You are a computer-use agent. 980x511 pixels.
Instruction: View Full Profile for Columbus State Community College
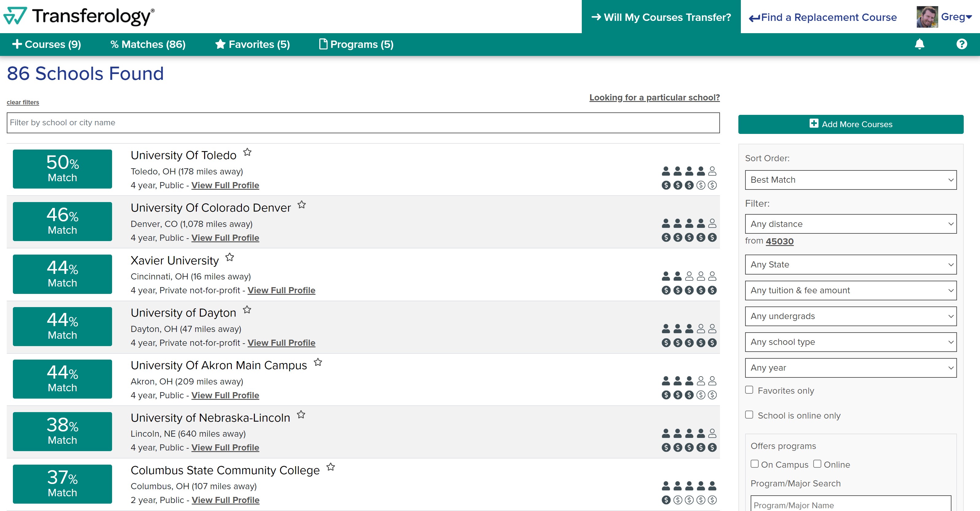pyautogui.click(x=226, y=500)
